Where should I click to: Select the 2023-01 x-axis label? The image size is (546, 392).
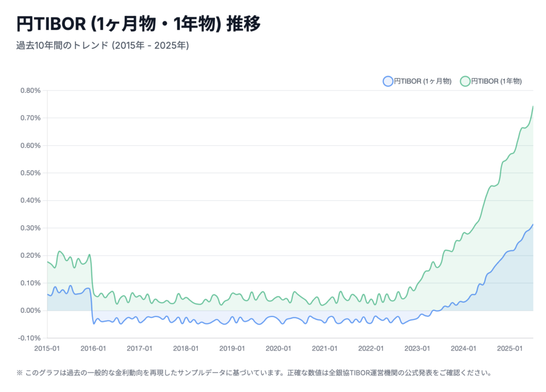pyautogui.click(x=417, y=348)
